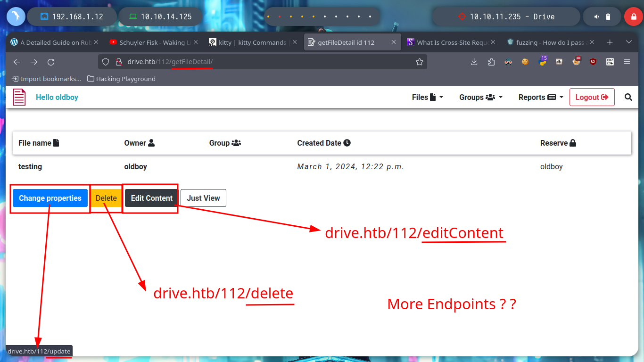Viewport: 644px width, 362px height.
Task: Click the Kali dragon launcher icon
Action: click(x=16, y=16)
